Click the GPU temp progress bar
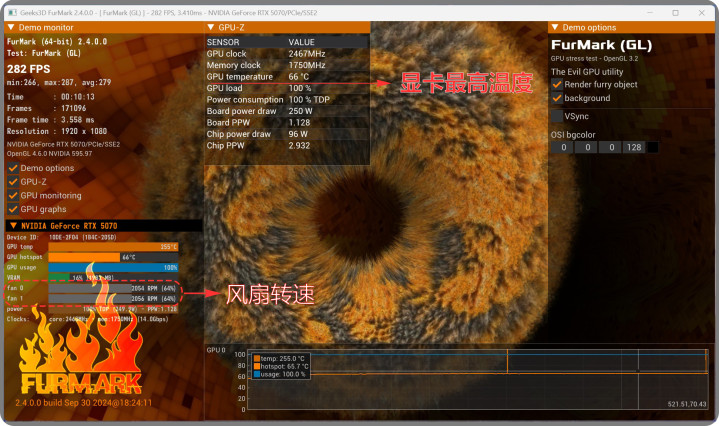This screenshot has width=719, height=426. click(113, 246)
